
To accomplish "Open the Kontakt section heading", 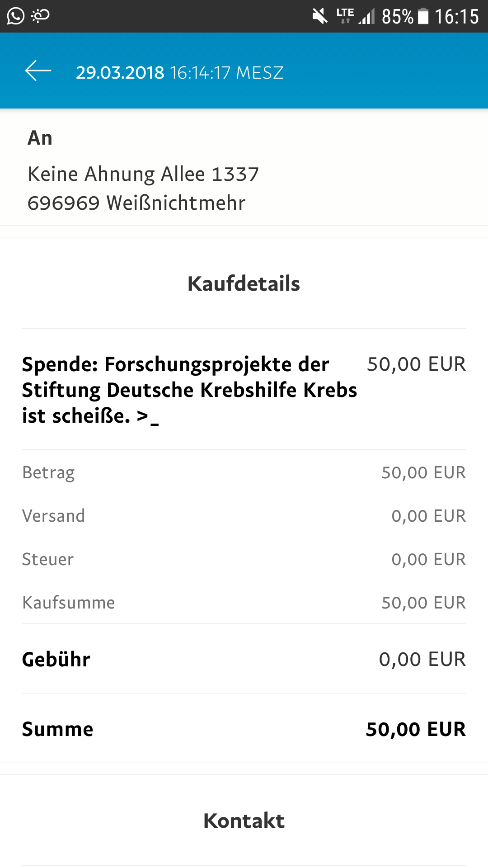I will [x=244, y=821].
